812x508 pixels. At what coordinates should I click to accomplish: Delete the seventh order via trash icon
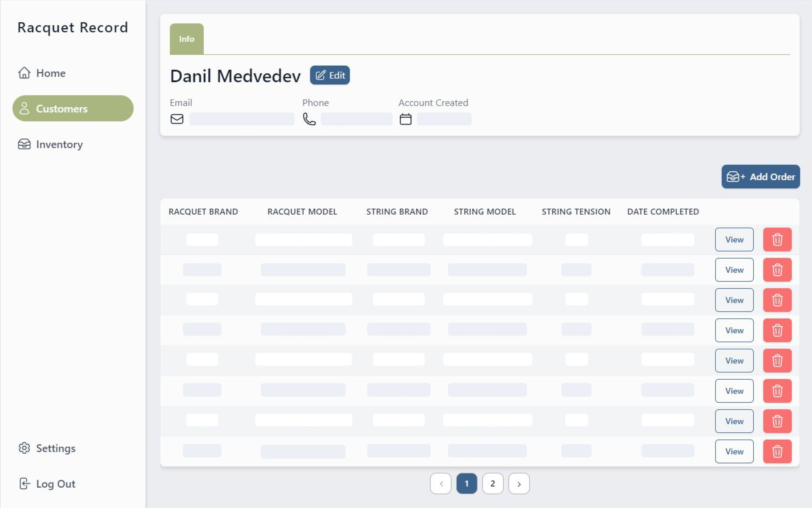pos(777,421)
